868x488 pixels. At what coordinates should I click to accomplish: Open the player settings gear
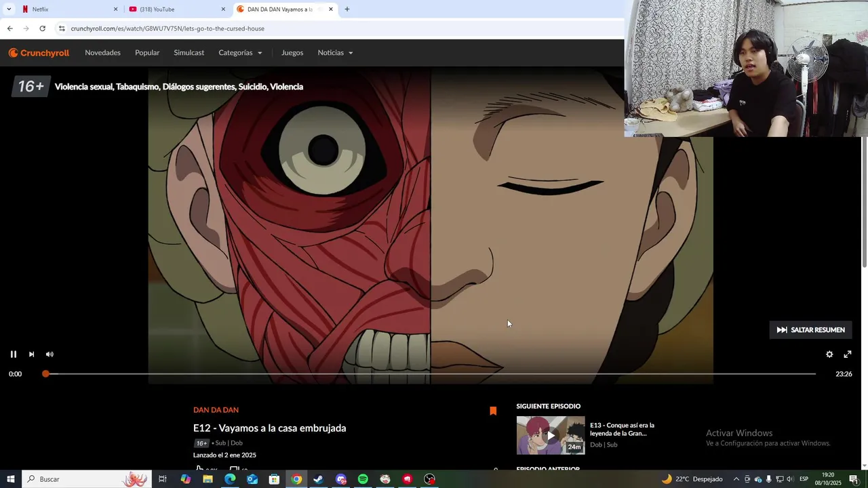[829, 354]
